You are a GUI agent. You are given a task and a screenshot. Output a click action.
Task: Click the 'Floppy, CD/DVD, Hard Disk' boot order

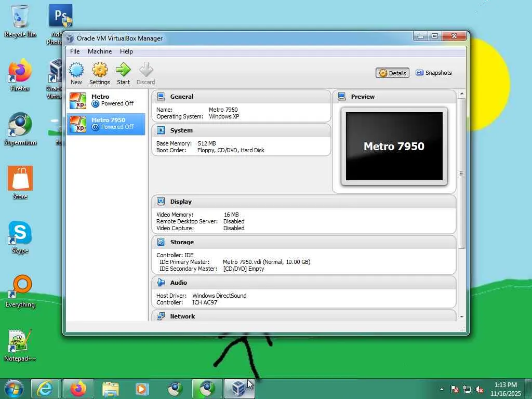click(231, 150)
